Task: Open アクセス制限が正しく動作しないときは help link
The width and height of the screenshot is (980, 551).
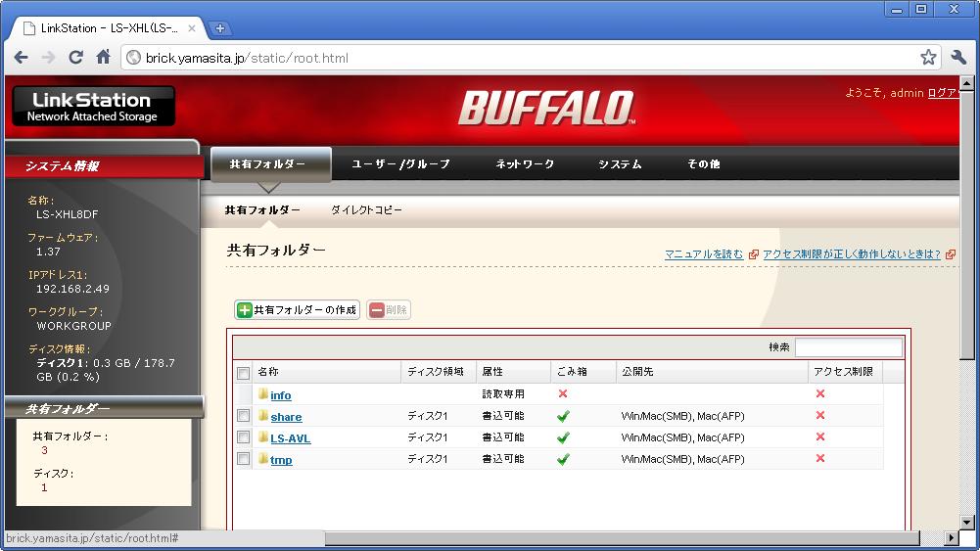Action: point(852,254)
